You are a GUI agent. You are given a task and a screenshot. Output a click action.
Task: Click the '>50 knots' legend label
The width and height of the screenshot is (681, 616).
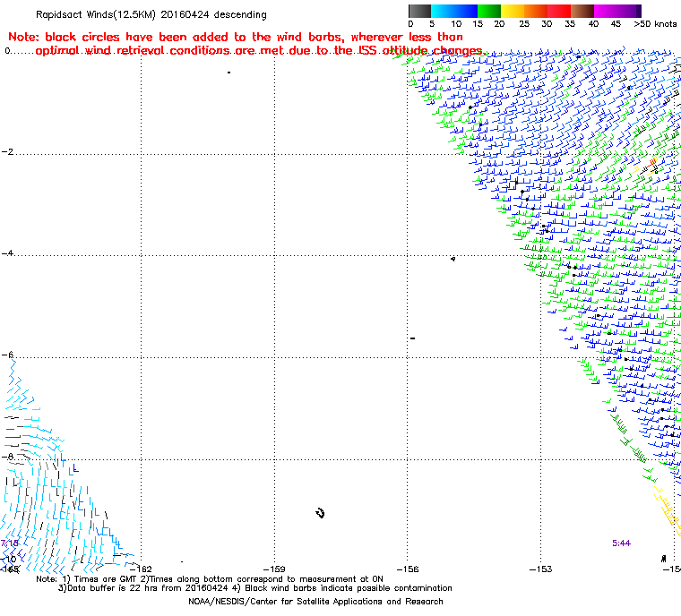654,24
